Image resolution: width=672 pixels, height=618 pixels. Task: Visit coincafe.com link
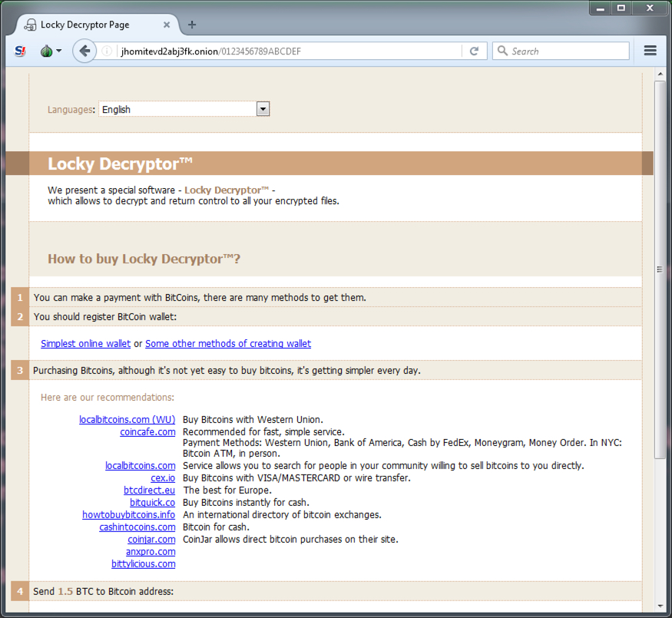coord(148,432)
